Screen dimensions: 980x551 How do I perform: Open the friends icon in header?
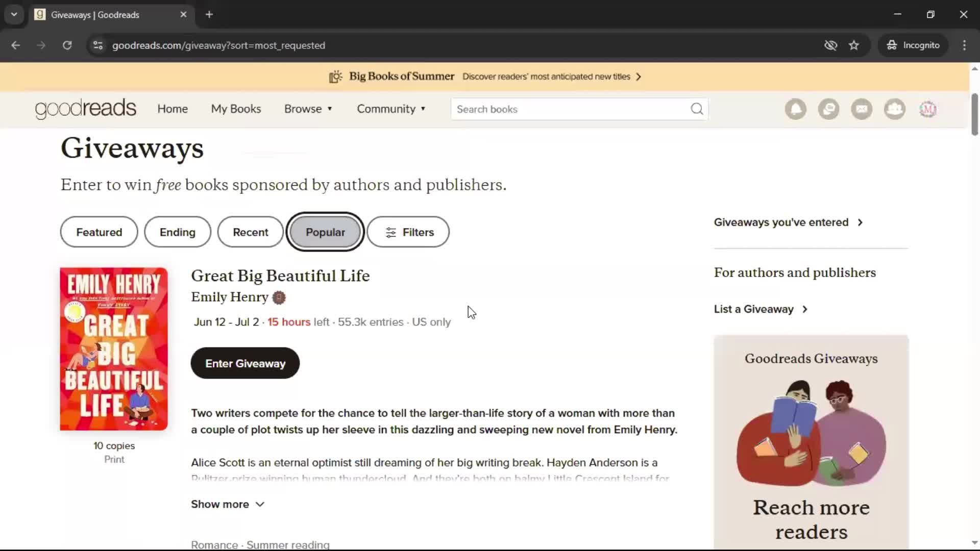895,109
